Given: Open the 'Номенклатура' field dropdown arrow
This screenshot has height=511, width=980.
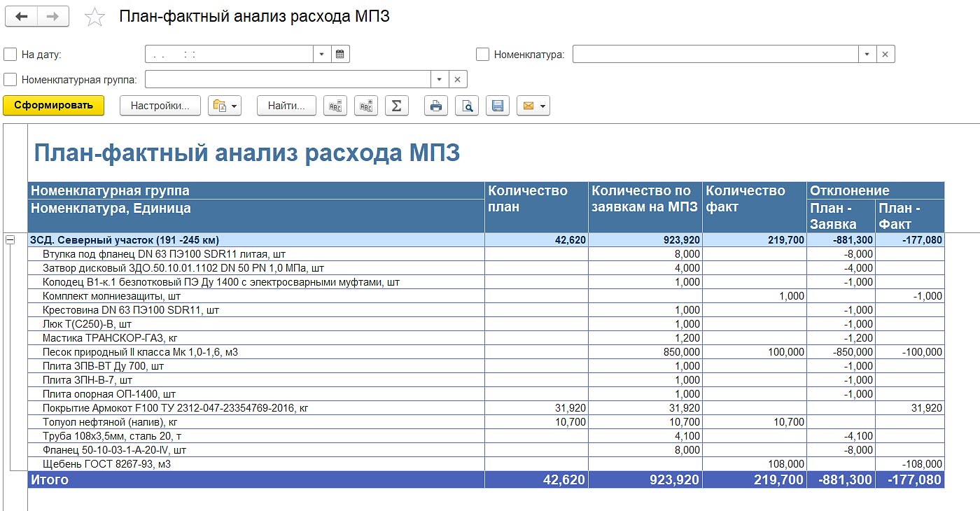Looking at the screenshot, I should [867, 54].
